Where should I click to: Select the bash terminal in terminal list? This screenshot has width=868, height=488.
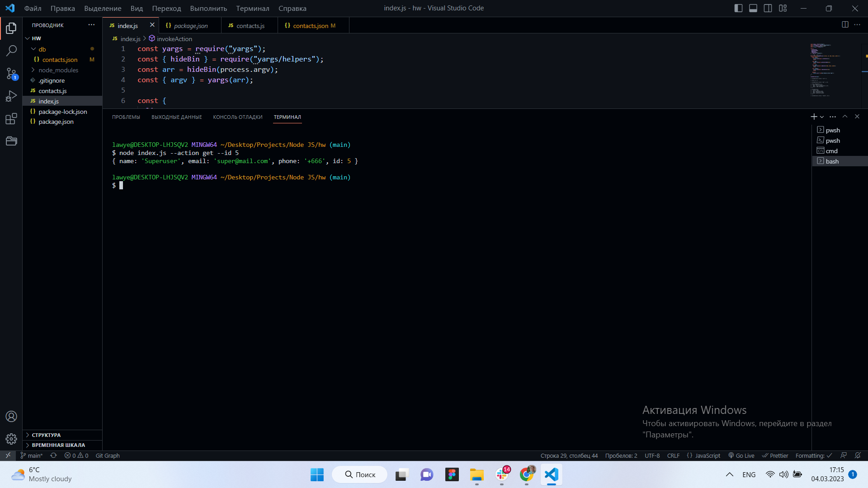point(833,161)
